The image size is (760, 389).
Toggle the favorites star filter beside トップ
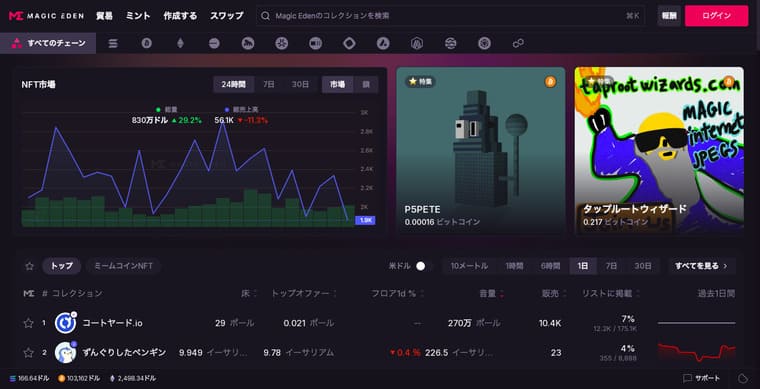click(x=30, y=266)
